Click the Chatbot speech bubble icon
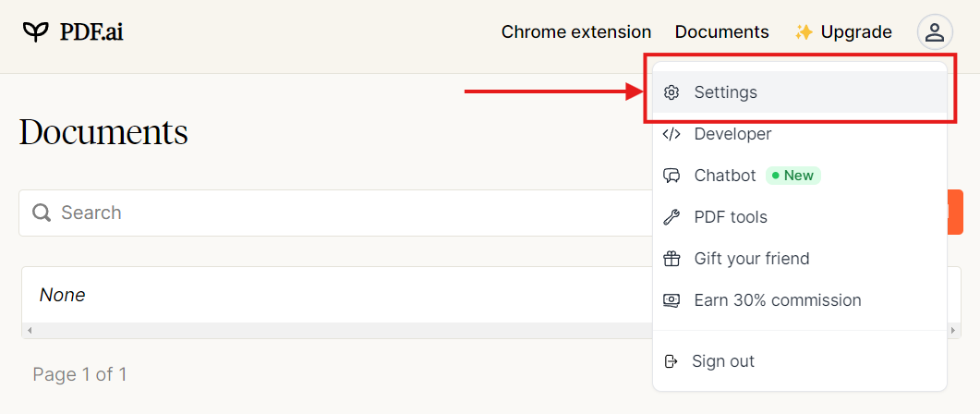This screenshot has width=980, height=414. [672, 176]
